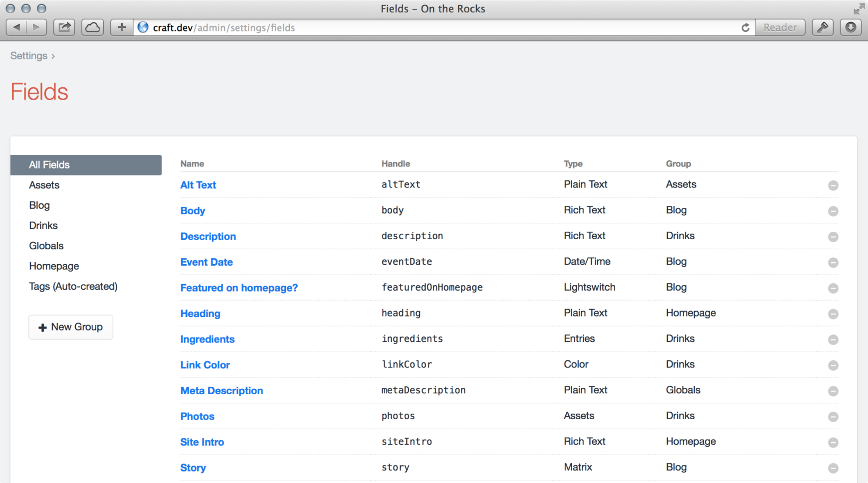This screenshot has height=483, width=868.
Task: Delete the Site Intro field
Action: tap(833, 443)
